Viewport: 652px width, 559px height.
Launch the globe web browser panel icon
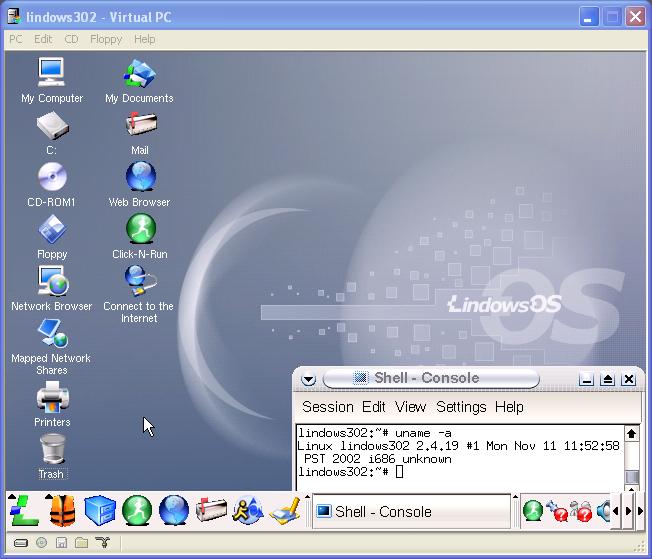coord(174,510)
